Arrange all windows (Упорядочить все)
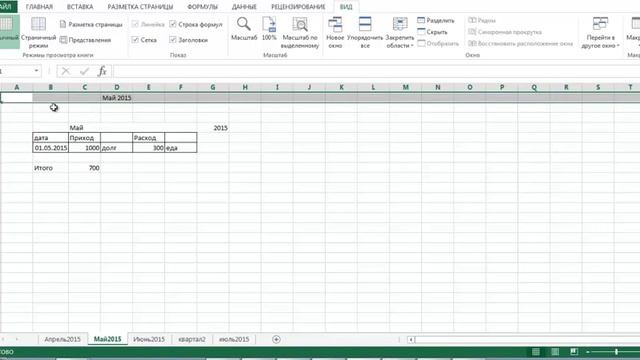 (x=365, y=33)
